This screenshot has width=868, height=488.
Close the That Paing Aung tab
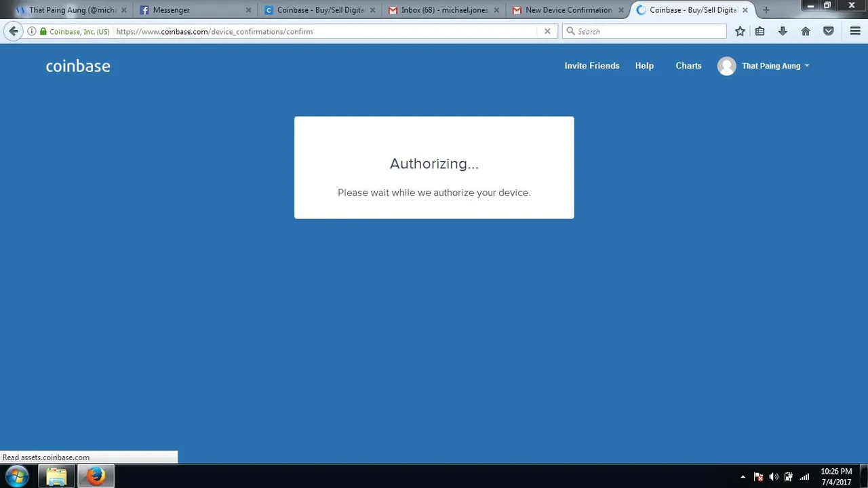[123, 10]
